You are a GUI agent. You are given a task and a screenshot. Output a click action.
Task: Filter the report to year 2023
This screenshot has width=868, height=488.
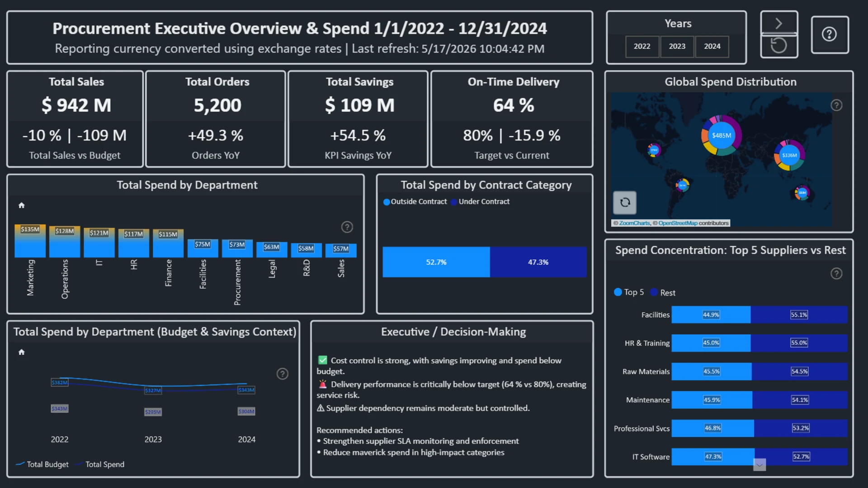coord(677,47)
